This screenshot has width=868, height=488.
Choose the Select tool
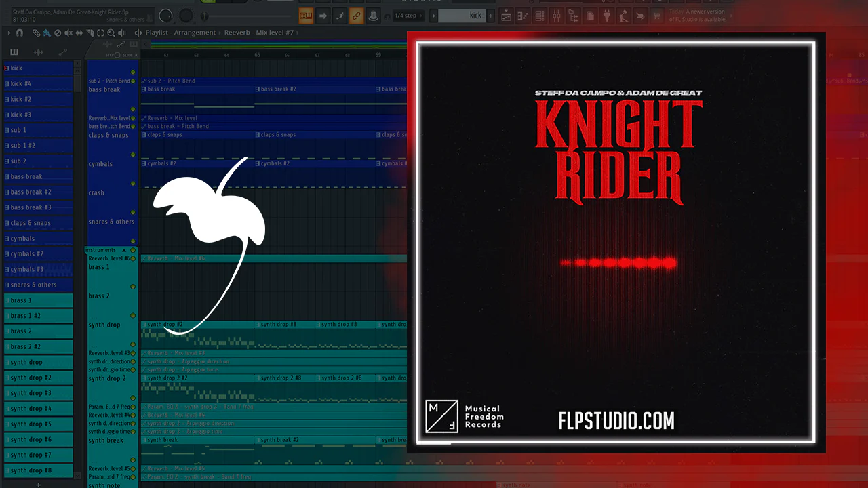pos(100,33)
